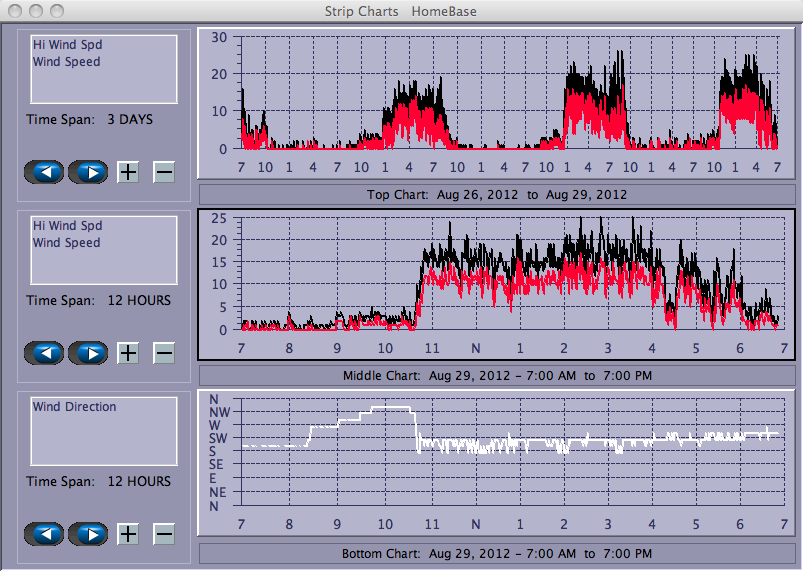Click middle chart plus button

click(128, 353)
